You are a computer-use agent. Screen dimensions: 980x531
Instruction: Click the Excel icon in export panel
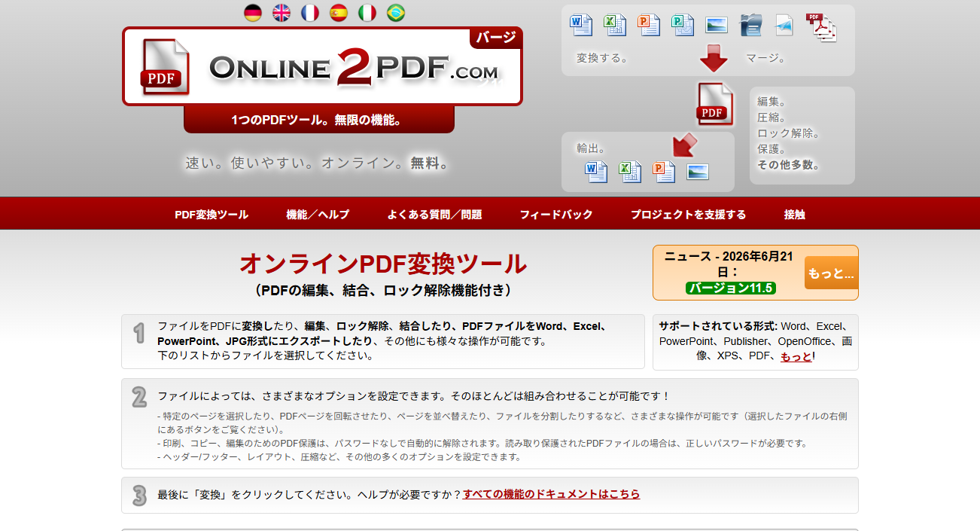click(x=630, y=172)
